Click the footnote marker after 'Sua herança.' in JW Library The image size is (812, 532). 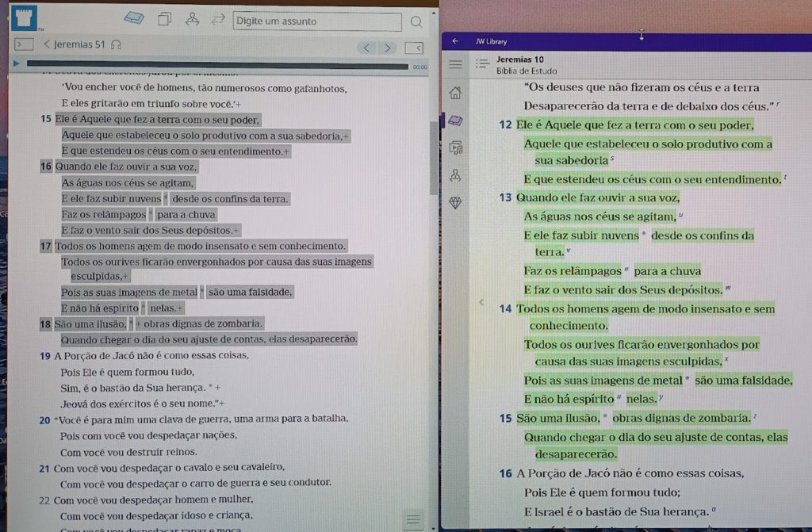pos(714,511)
